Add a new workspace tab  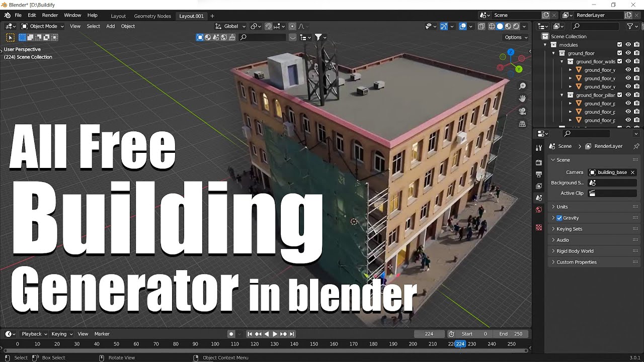pyautogui.click(x=212, y=16)
